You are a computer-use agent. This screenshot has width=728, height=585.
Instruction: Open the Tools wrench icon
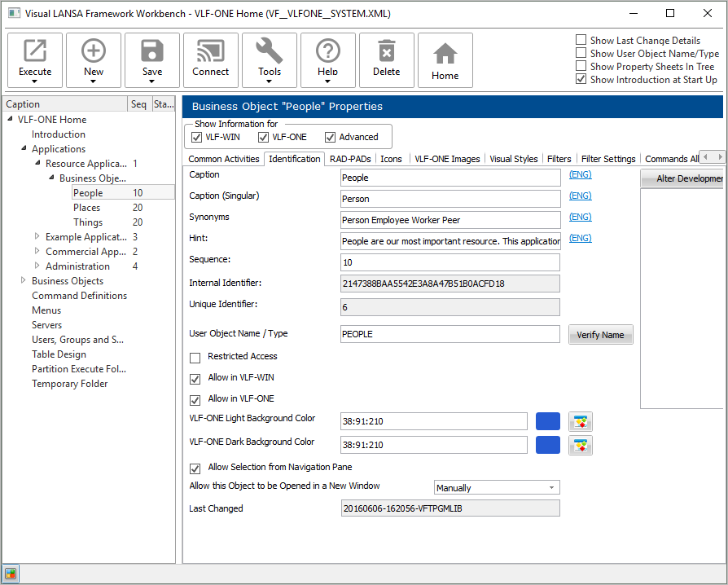pos(270,52)
